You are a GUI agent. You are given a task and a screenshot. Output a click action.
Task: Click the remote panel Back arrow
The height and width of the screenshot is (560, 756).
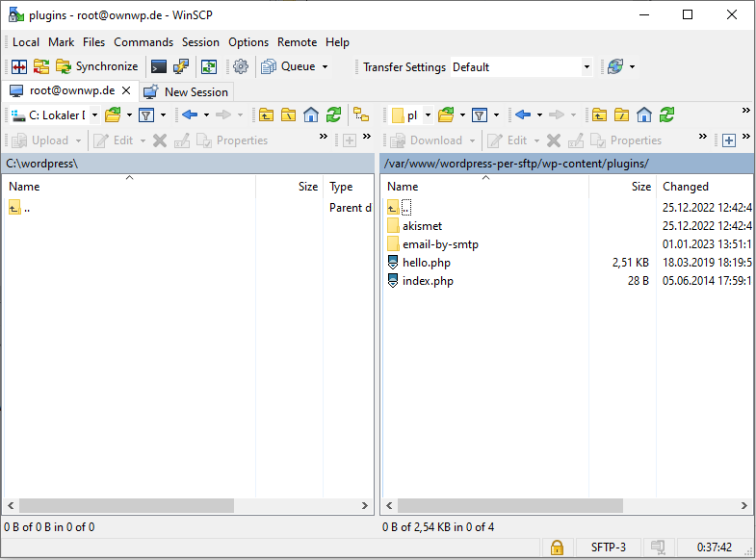click(523, 115)
